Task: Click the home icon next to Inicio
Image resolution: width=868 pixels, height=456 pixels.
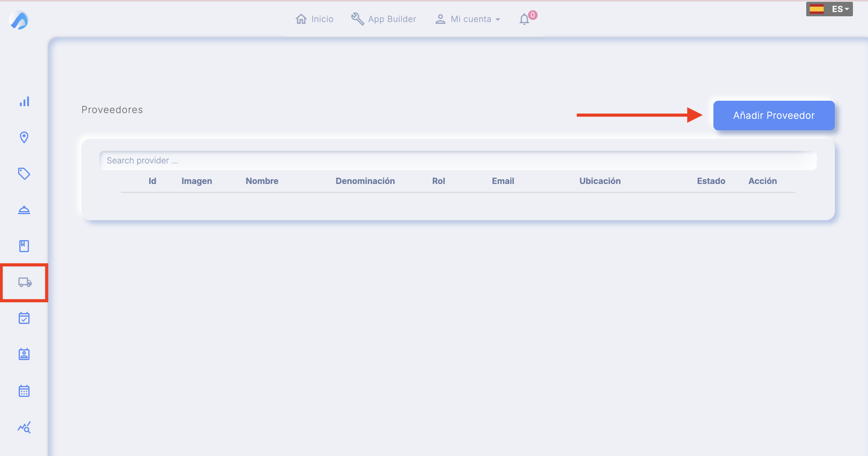Action: point(301,19)
